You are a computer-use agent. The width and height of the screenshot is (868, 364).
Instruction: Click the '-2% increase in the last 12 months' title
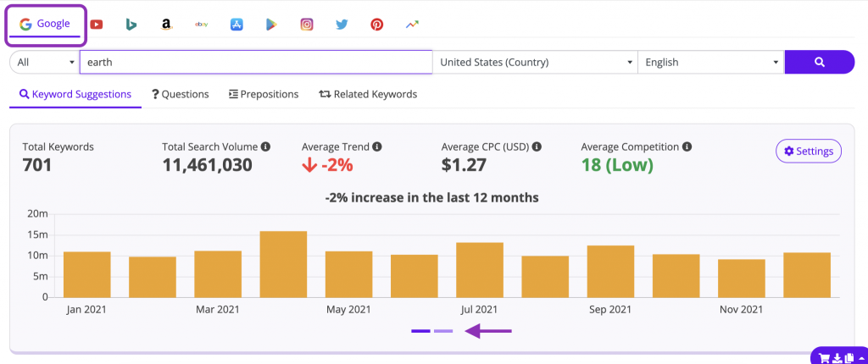click(x=431, y=197)
